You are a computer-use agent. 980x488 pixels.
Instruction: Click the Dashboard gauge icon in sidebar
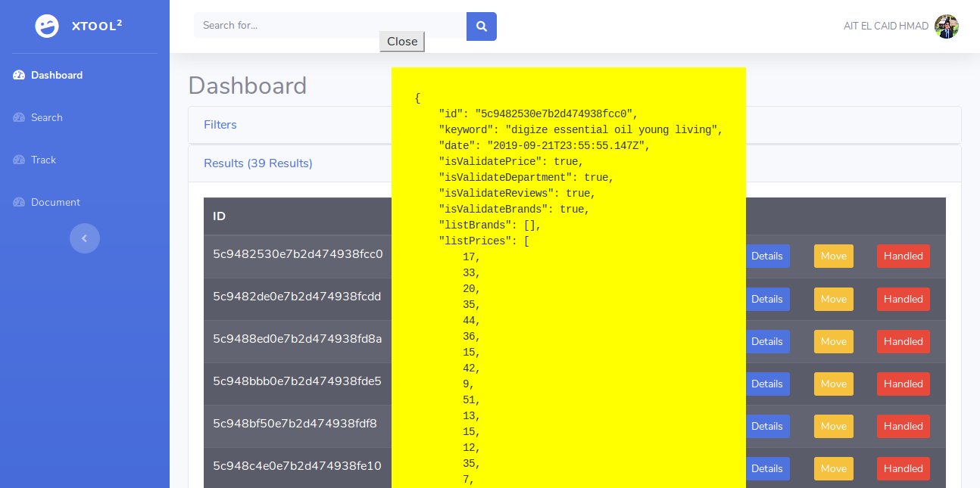pos(19,75)
